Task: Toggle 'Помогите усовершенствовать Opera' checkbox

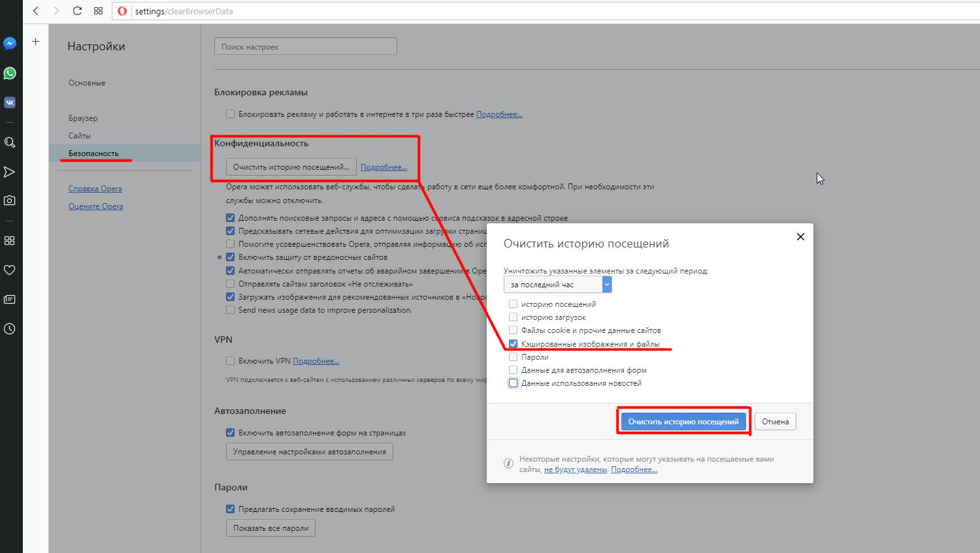Action: click(230, 244)
